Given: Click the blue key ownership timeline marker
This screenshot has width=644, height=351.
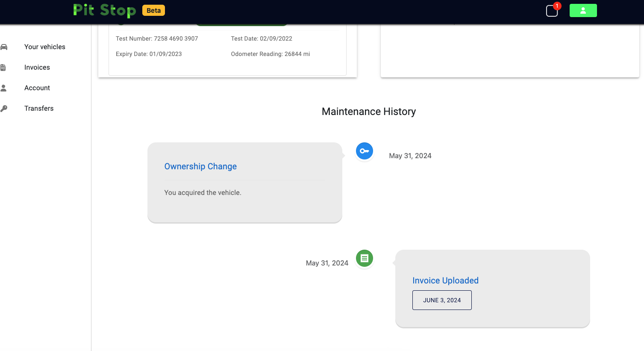Looking at the screenshot, I should tap(365, 151).
